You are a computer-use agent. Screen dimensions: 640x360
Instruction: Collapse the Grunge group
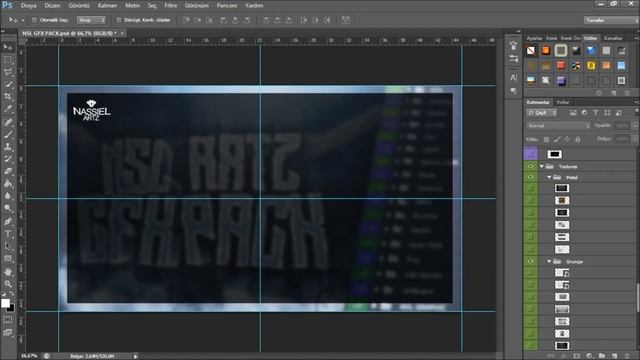point(549,262)
